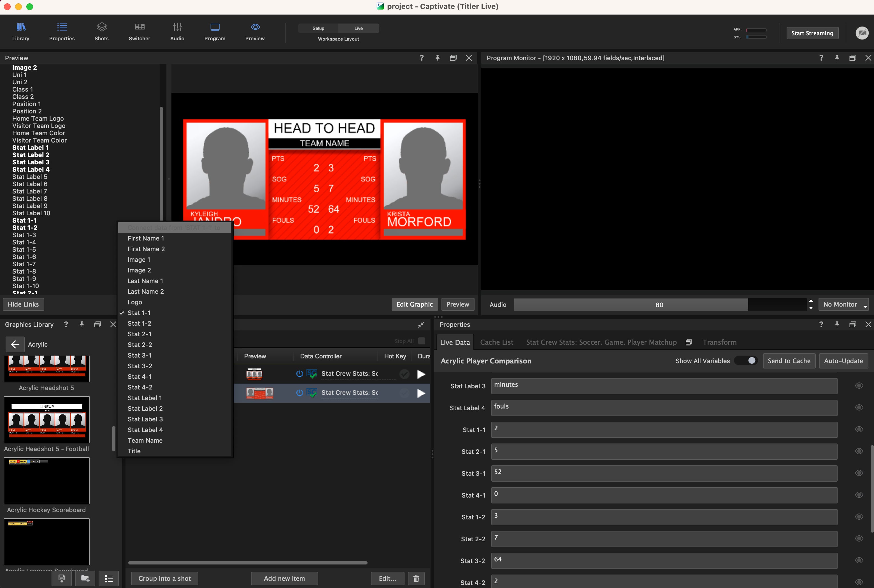
Task: Open the Audio mixer icon
Action: 177,31
